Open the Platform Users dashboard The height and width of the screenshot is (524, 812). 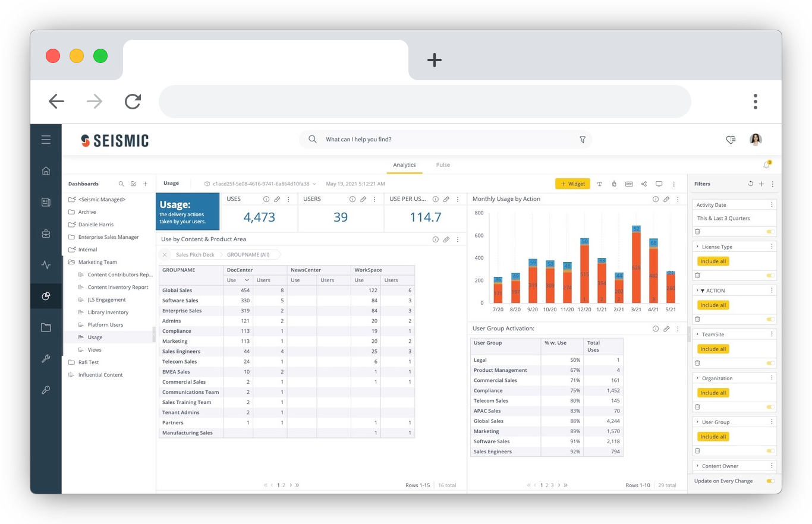(x=105, y=325)
